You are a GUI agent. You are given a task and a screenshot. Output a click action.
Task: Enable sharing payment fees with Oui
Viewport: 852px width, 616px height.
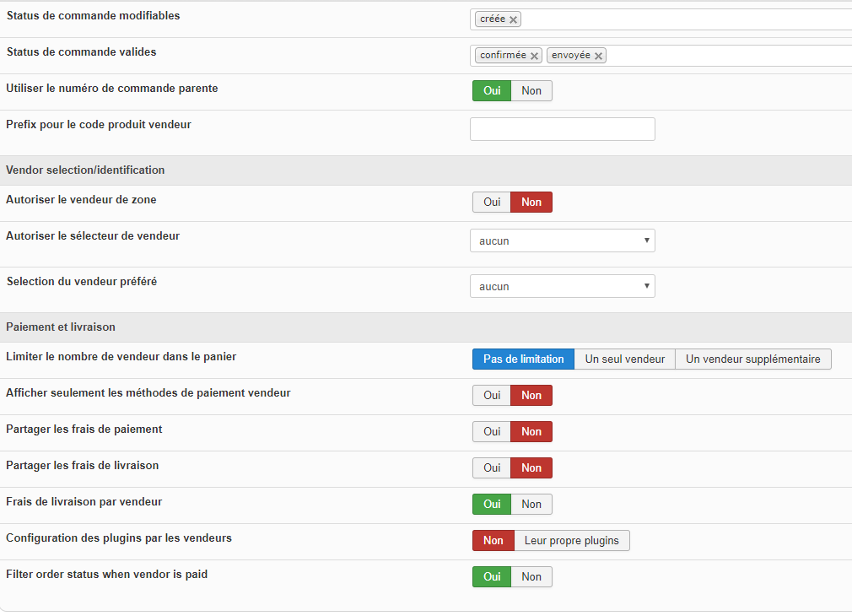(x=492, y=432)
